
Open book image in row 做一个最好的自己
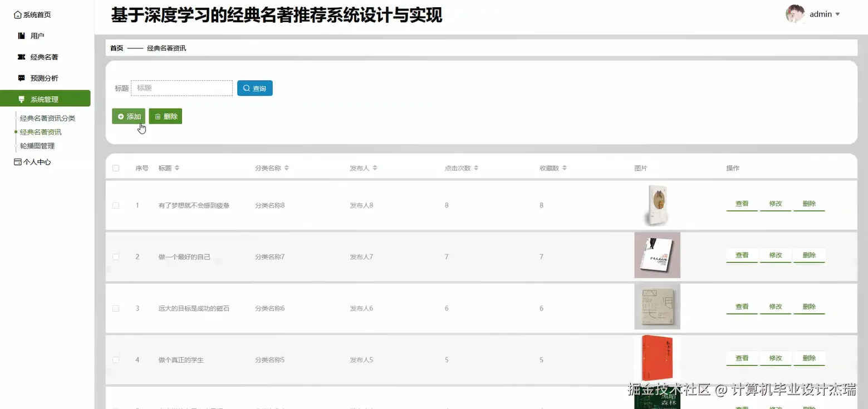coord(657,255)
